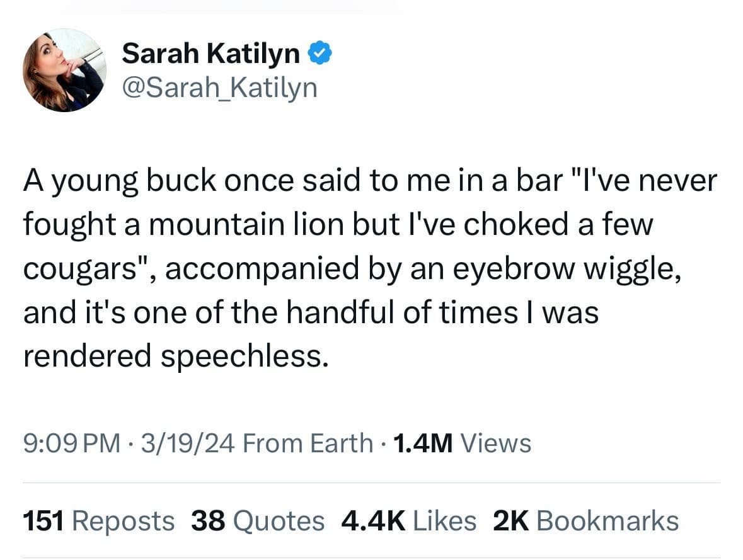View the 1.4M Views analytics link
Image resolution: width=743 pixels, height=560 pixels.
tap(460, 443)
